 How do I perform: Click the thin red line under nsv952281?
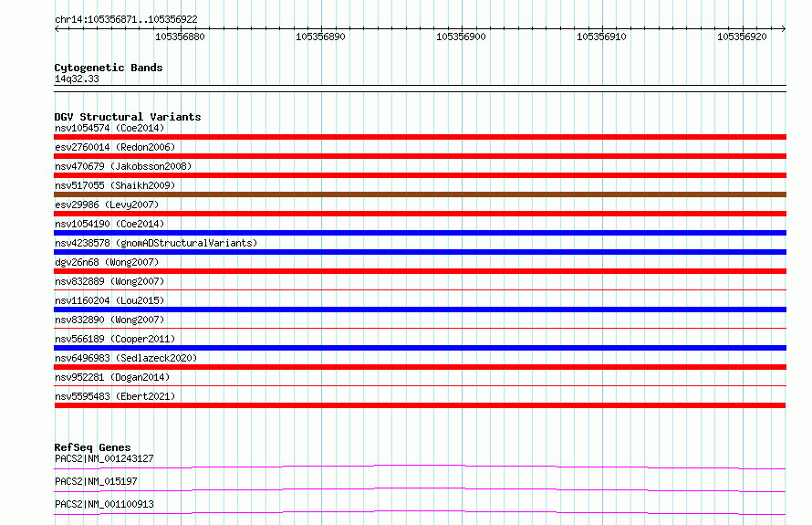tap(420, 385)
